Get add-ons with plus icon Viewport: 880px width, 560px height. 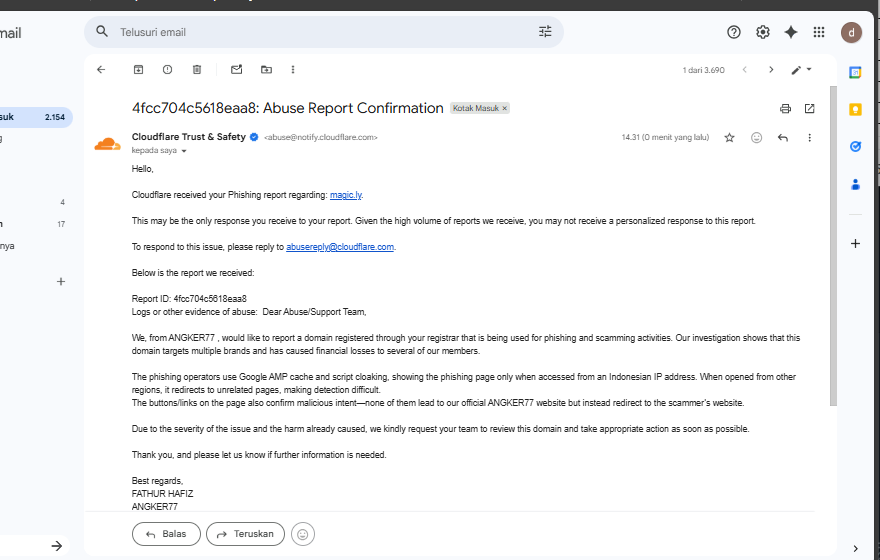click(855, 244)
